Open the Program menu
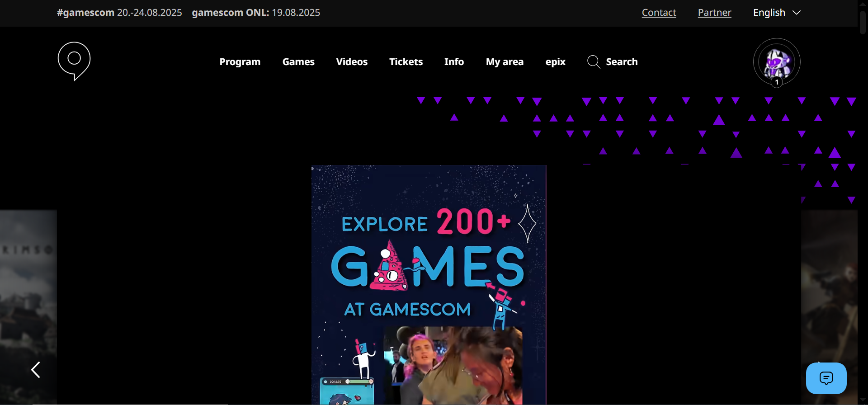The width and height of the screenshot is (868, 405). tap(240, 62)
